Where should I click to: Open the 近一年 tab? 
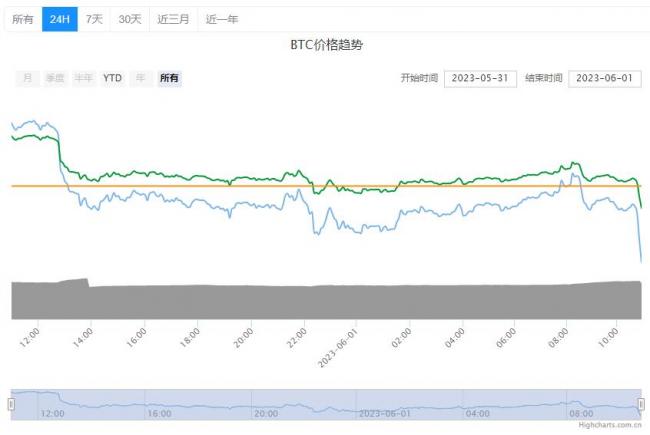(x=221, y=19)
